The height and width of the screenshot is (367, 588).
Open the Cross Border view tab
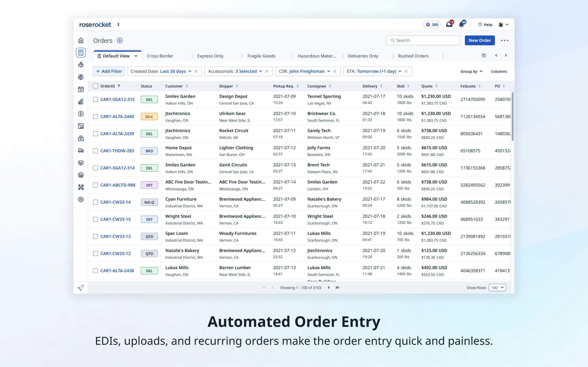point(160,56)
